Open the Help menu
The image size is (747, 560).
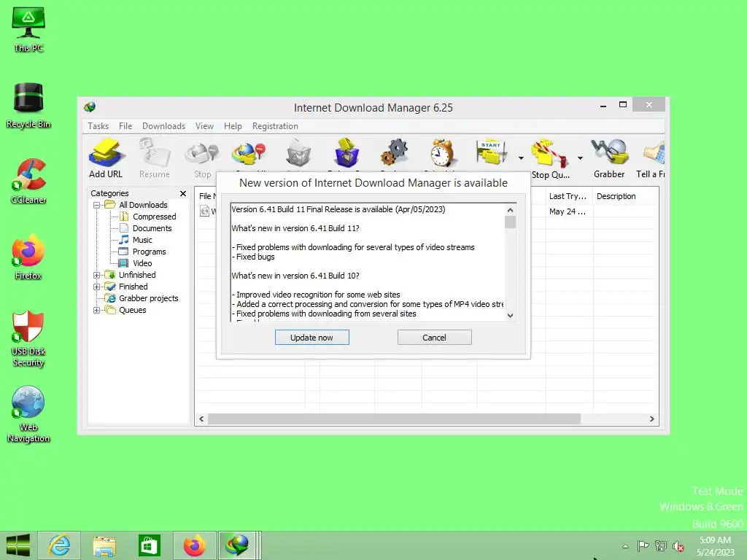(233, 126)
